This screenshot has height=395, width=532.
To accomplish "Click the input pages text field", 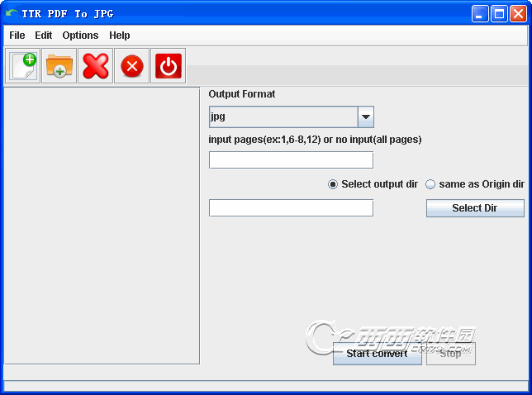I will tap(291, 160).
